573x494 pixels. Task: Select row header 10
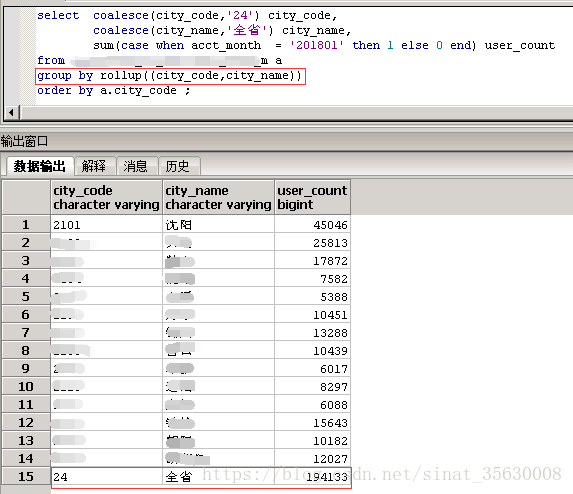coord(26,386)
